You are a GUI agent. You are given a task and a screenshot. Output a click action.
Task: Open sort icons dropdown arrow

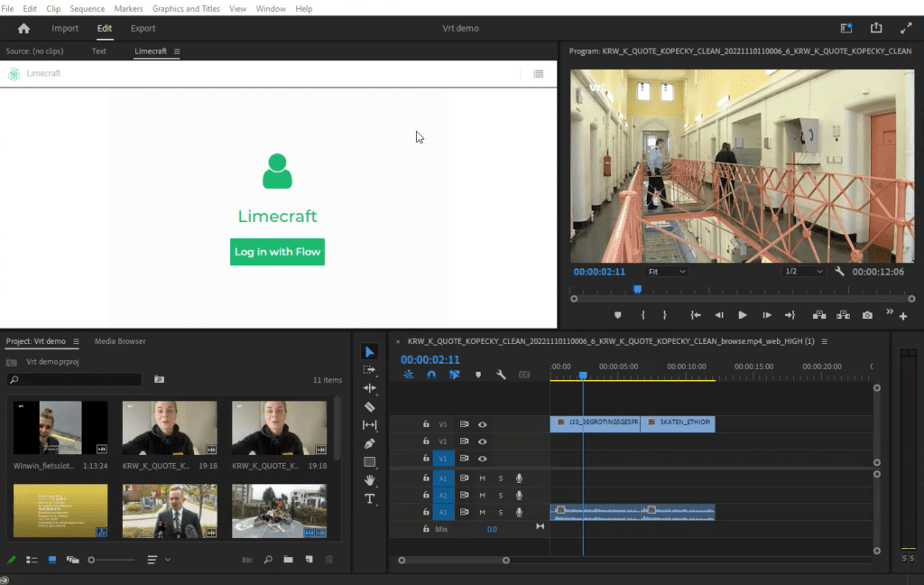(167, 560)
